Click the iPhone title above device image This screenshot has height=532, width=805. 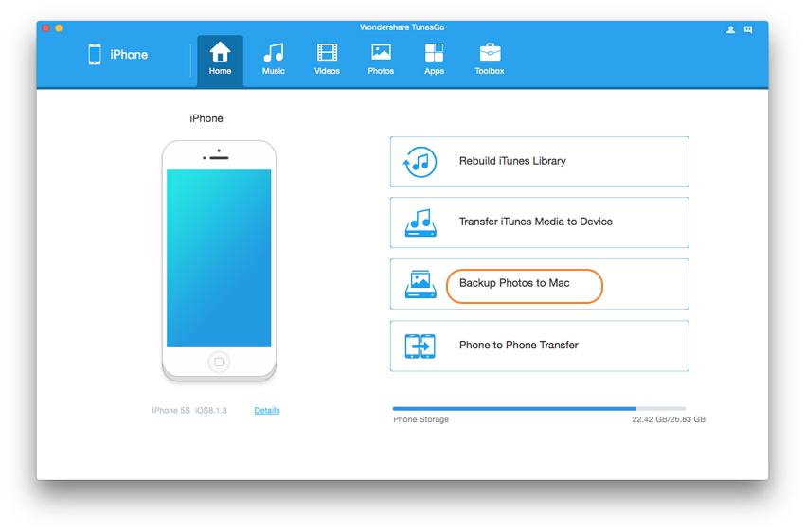click(x=206, y=118)
